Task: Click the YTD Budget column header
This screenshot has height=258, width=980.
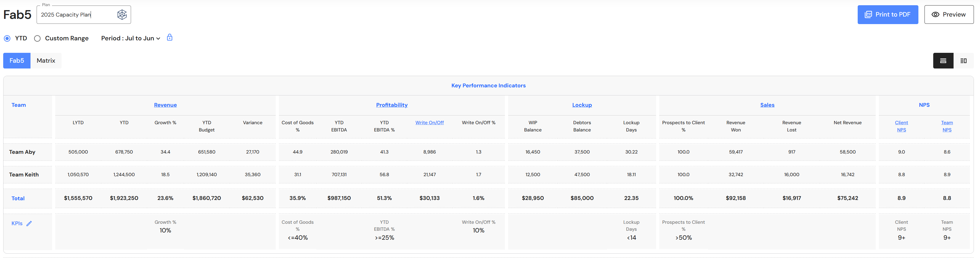Action: click(207, 126)
